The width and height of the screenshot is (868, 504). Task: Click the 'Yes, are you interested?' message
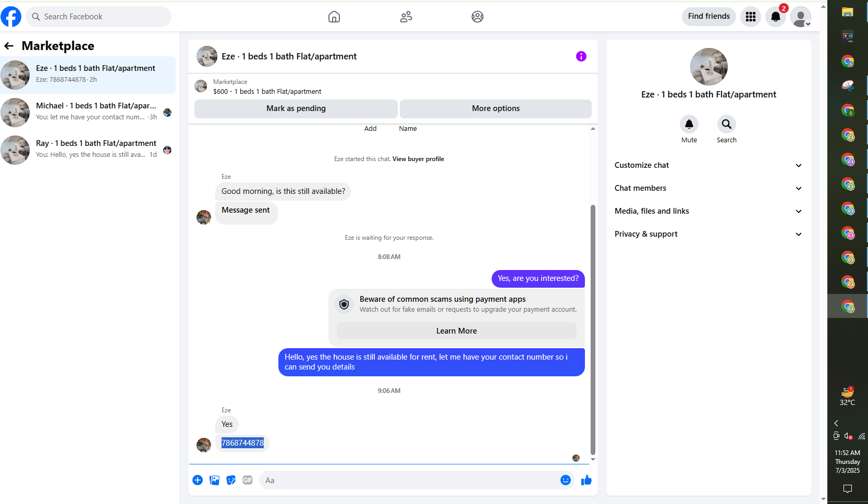(538, 278)
